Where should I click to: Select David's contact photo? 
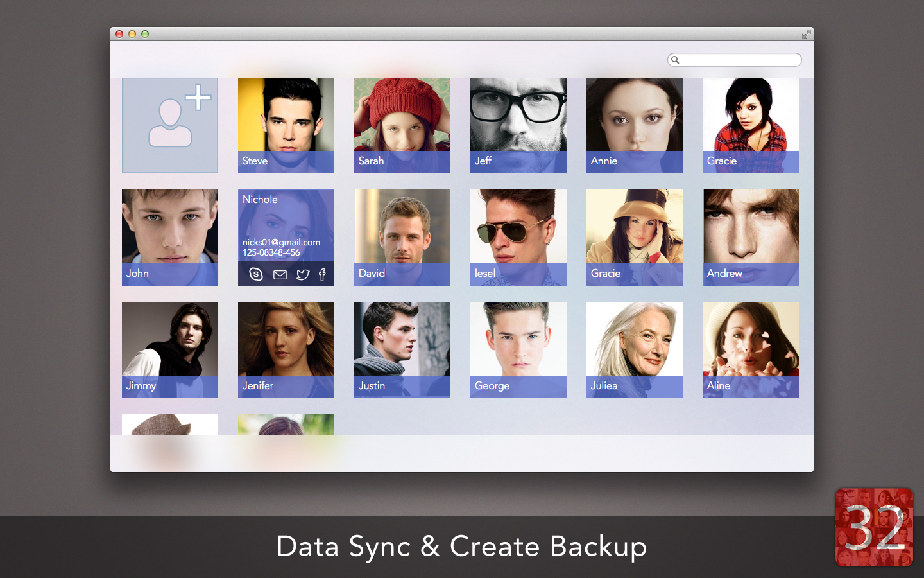[x=402, y=238]
